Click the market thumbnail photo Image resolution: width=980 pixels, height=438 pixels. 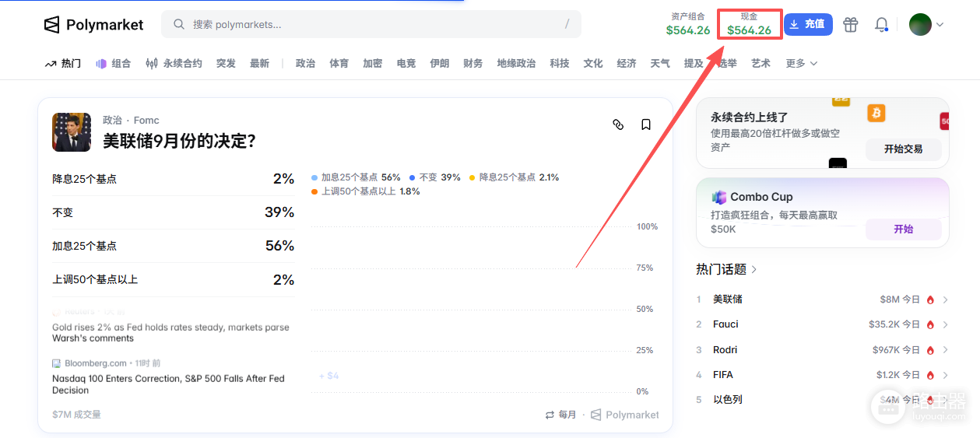click(x=72, y=131)
